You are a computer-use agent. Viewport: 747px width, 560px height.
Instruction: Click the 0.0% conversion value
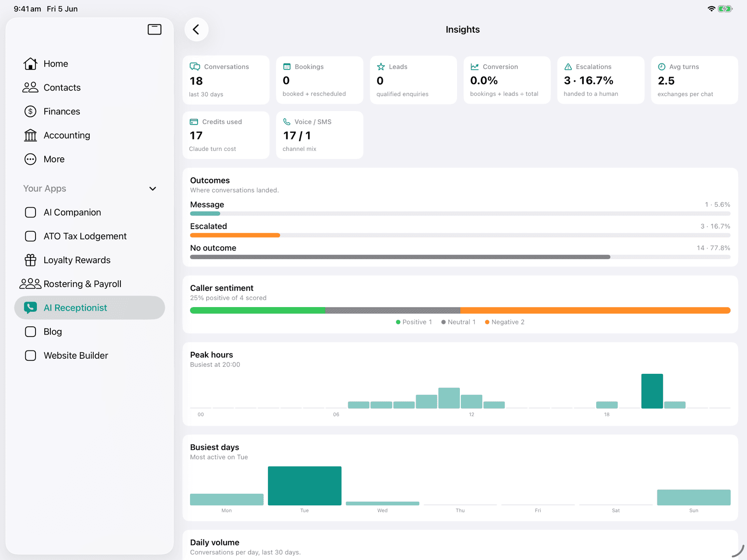point(484,81)
